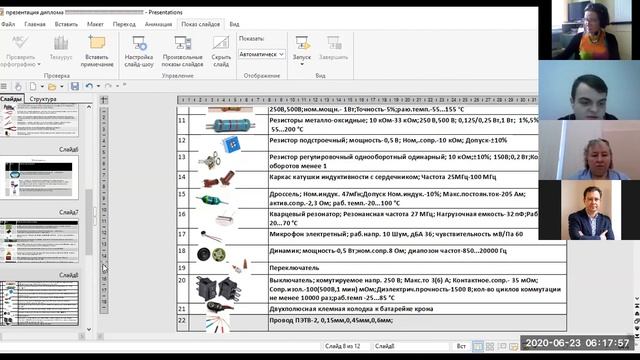
Task: Open the Check Spelling tool (Проверить орфографию)
Action: point(20,51)
